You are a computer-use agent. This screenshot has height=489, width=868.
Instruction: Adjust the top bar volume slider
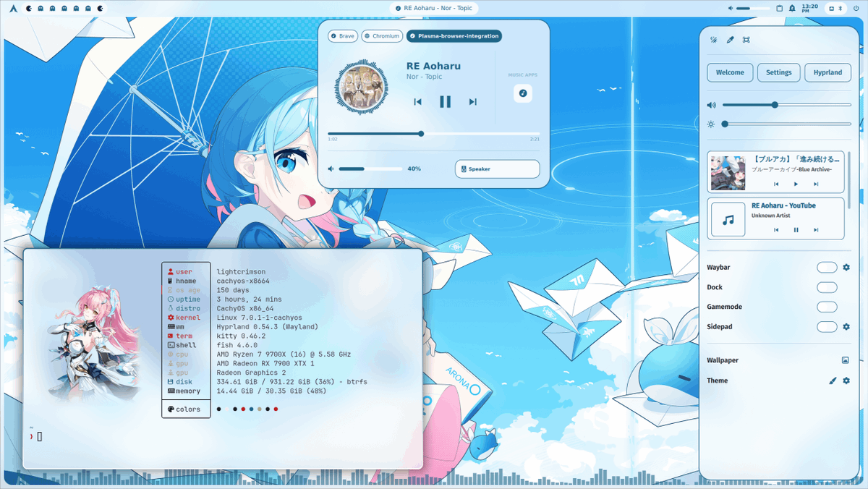pos(753,8)
